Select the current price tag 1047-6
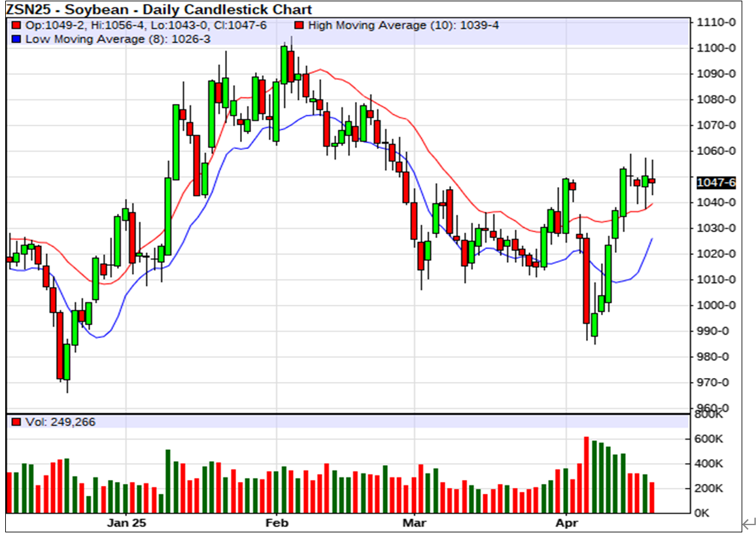This screenshot has width=756, height=533. coord(716,182)
